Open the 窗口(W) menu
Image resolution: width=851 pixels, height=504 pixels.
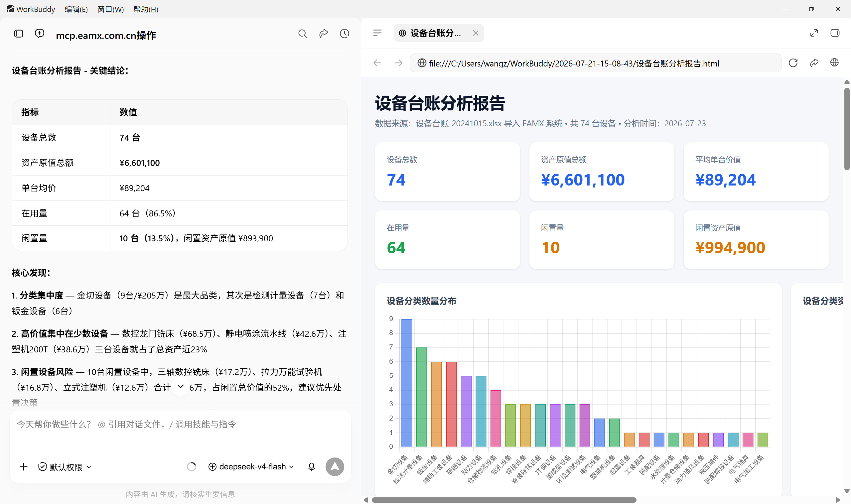click(110, 9)
